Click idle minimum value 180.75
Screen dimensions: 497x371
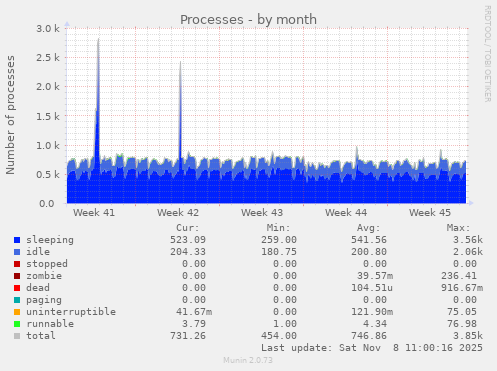coord(279,252)
